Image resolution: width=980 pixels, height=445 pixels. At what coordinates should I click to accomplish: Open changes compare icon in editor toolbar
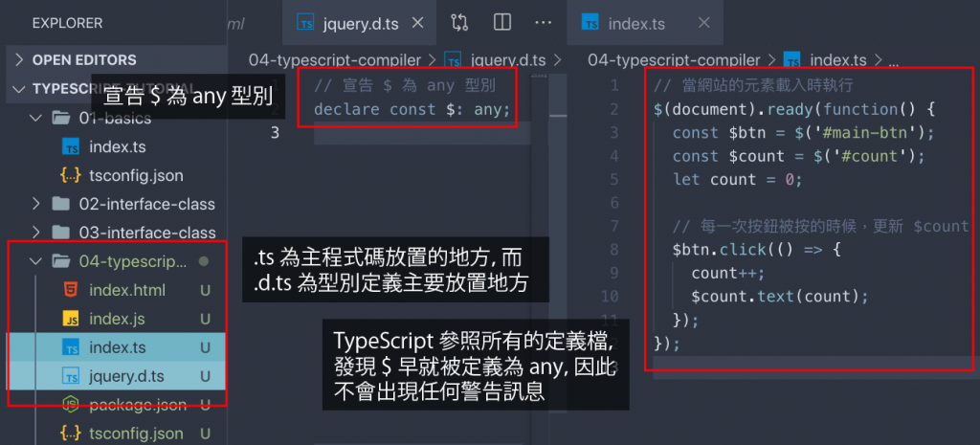coord(458,23)
